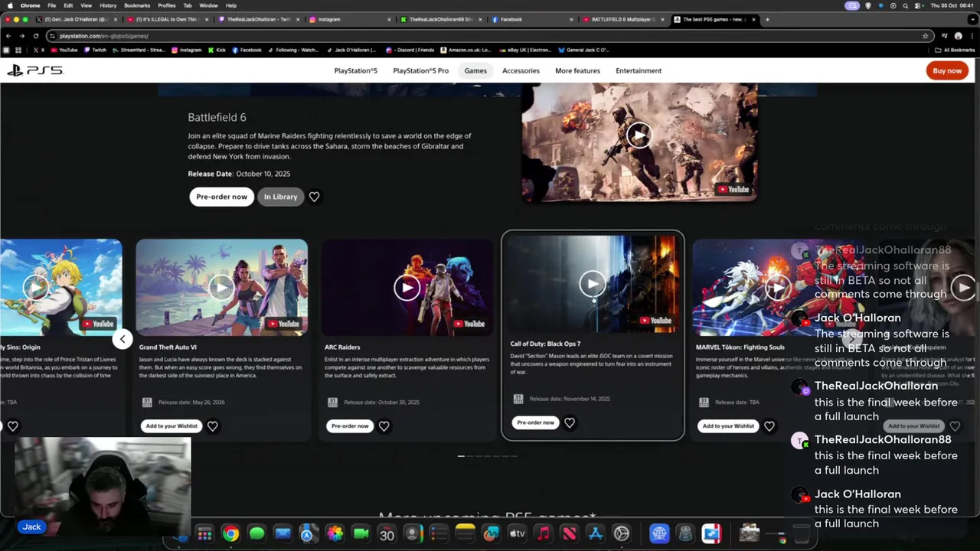Focus the playstation.com address bar
This screenshot has height=551, width=980.
(490, 36)
